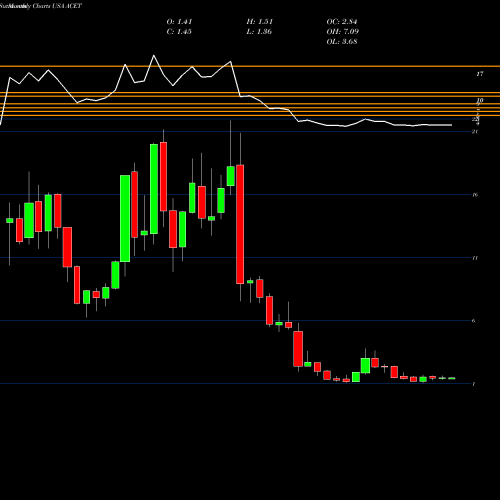
Task: Select the '16' price axis label
Action: [475, 195]
